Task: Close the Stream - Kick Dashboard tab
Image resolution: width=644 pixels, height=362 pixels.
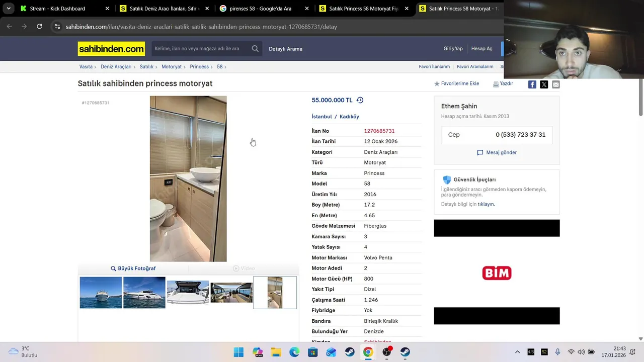Action: pyautogui.click(x=107, y=9)
